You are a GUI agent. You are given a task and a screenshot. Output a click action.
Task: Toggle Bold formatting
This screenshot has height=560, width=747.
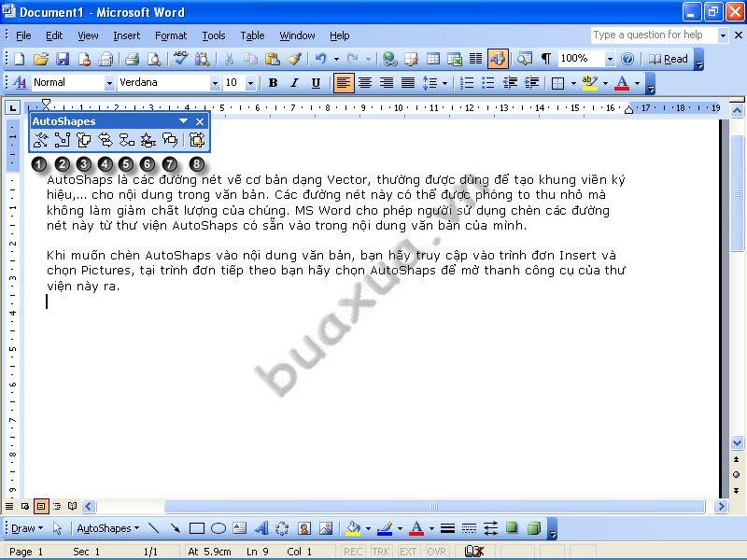[273, 83]
